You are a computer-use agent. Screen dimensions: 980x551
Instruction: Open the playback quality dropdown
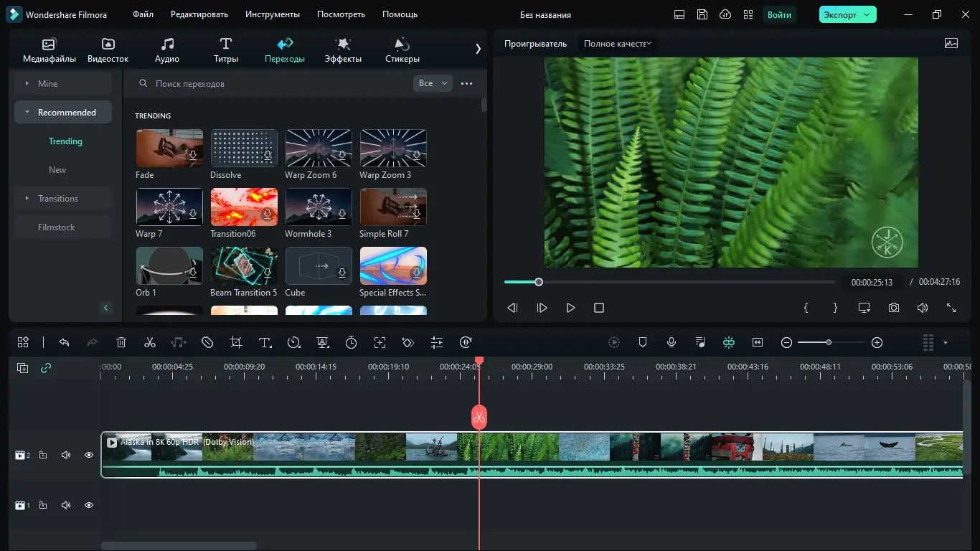(617, 44)
